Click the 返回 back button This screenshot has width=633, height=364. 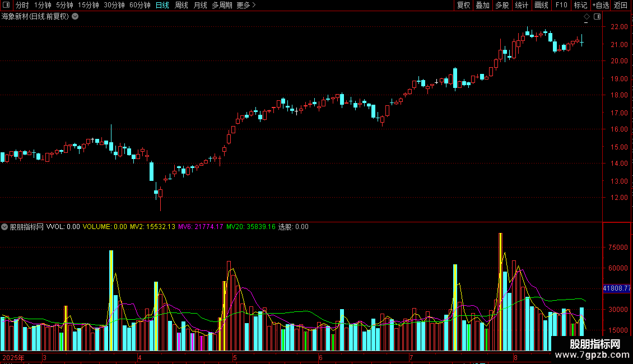click(621, 5)
